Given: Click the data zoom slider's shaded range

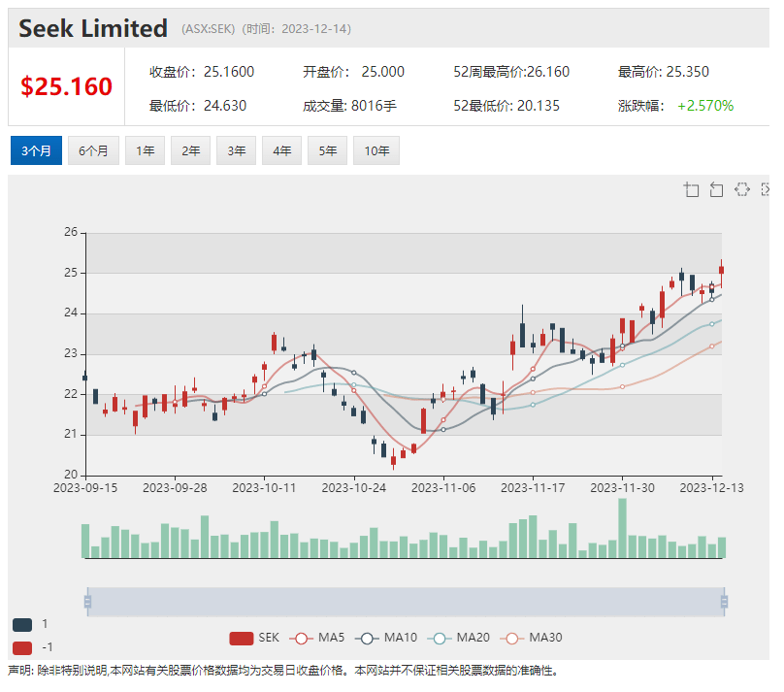Looking at the screenshot, I should 406,602.
